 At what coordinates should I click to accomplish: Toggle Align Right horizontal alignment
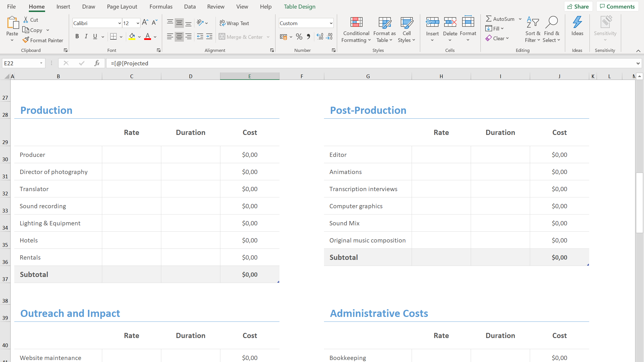click(x=188, y=37)
